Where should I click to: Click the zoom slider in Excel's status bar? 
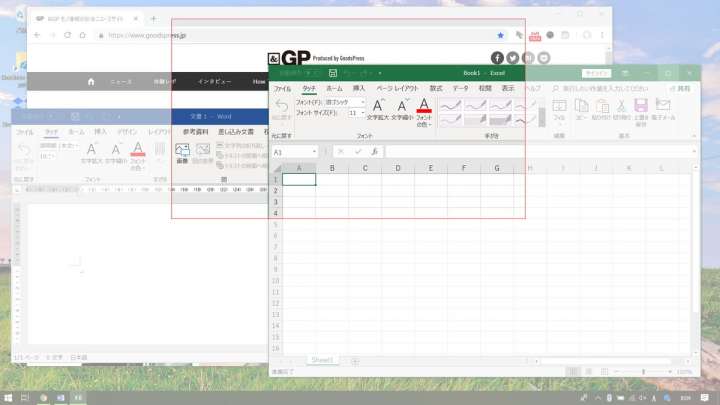[x=643, y=371]
